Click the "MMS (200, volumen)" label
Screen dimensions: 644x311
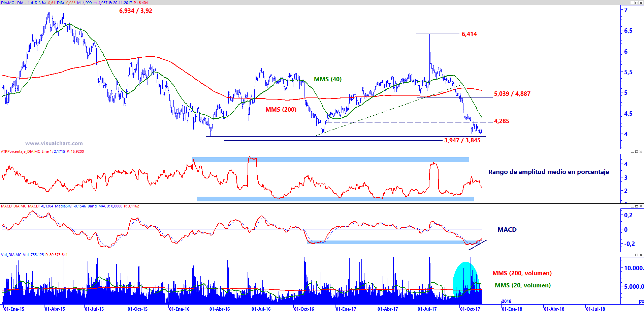(x=522, y=273)
